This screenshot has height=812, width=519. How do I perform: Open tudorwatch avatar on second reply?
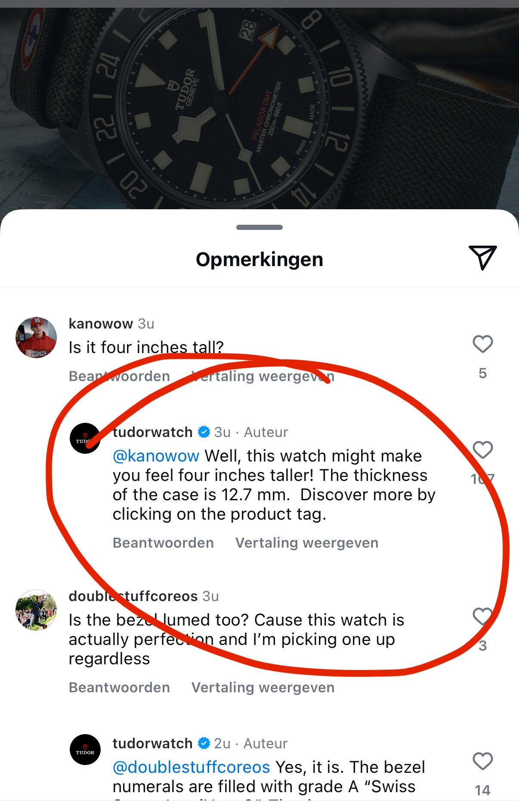[85, 750]
